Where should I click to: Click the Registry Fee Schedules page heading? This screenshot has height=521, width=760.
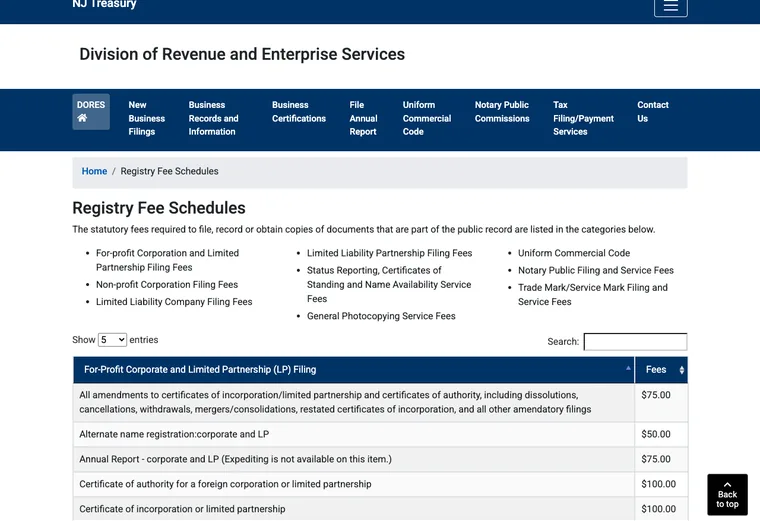[159, 208]
